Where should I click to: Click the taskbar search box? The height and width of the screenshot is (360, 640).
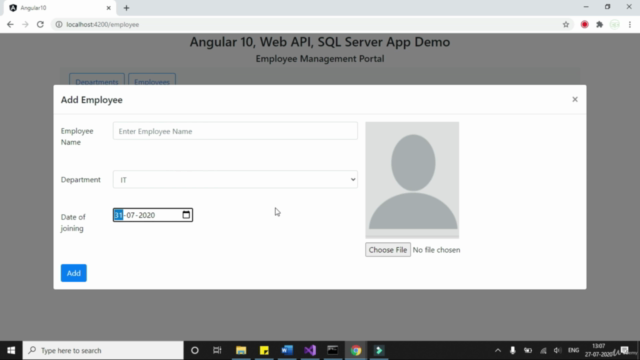103,350
